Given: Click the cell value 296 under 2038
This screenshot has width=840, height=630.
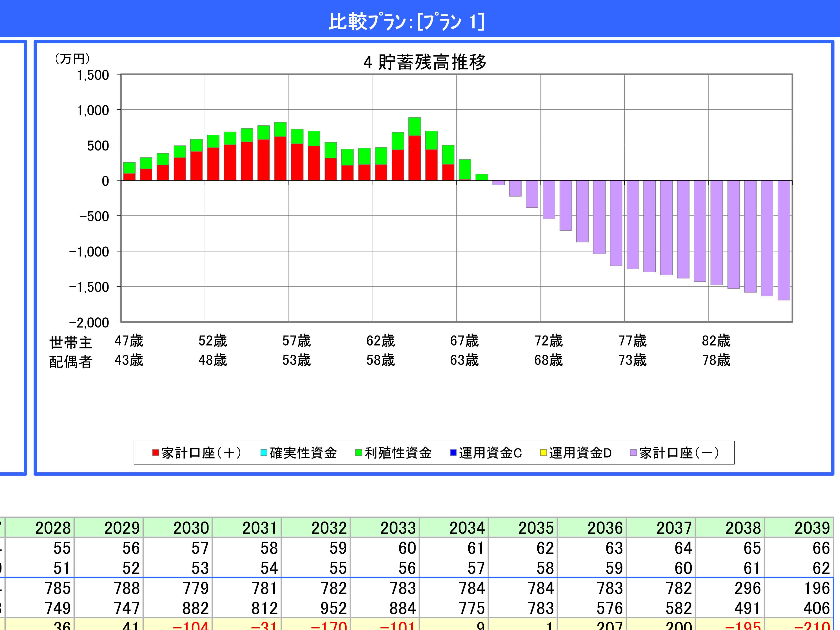Looking at the screenshot, I should pyautogui.click(x=747, y=588).
